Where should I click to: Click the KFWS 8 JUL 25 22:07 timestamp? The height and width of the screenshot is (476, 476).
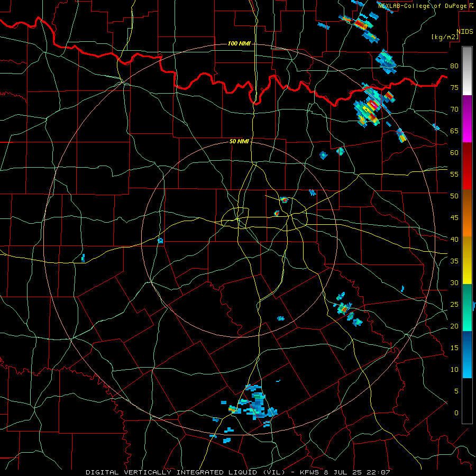345,472
